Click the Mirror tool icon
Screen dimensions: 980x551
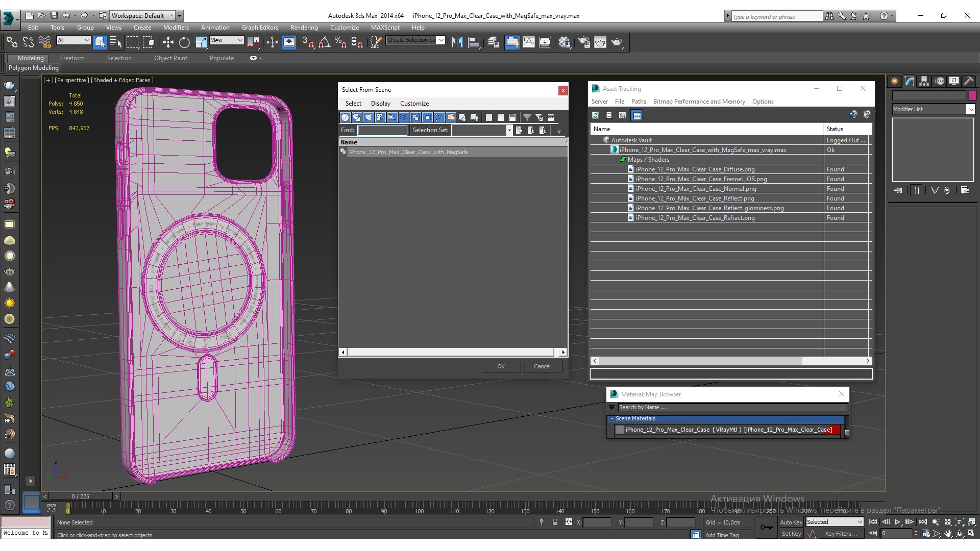point(457,42)
